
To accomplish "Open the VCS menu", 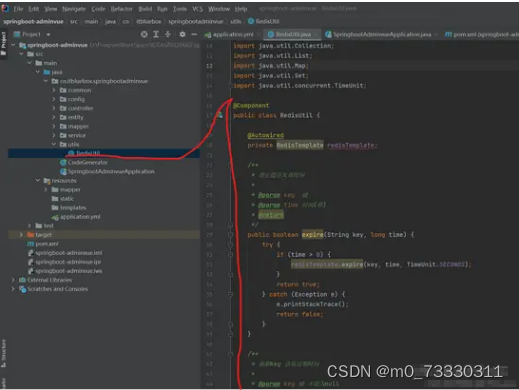I will point(197,9).
